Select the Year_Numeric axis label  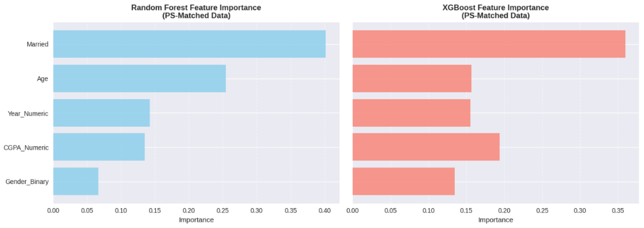[28, 114]
